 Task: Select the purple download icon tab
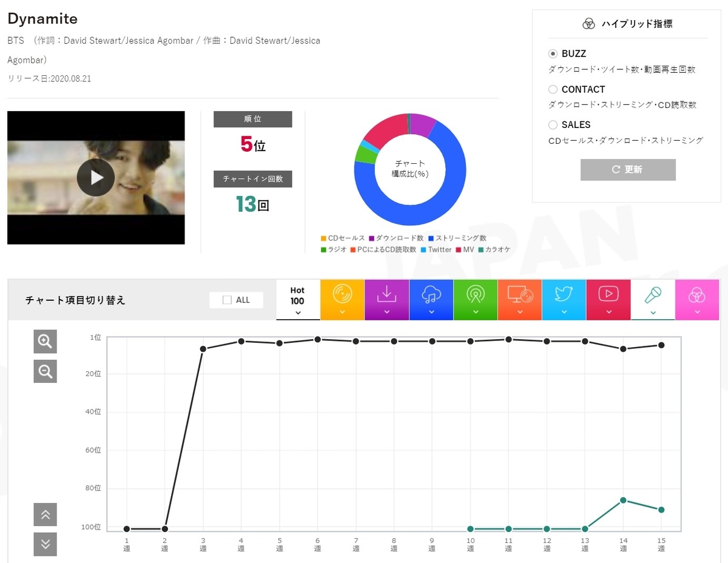click(387, 300)
